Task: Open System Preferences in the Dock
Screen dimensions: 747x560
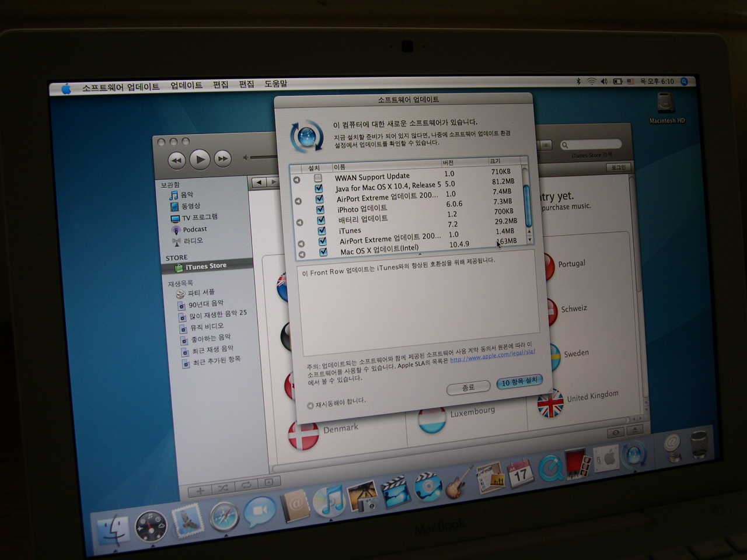Action: 606,459
